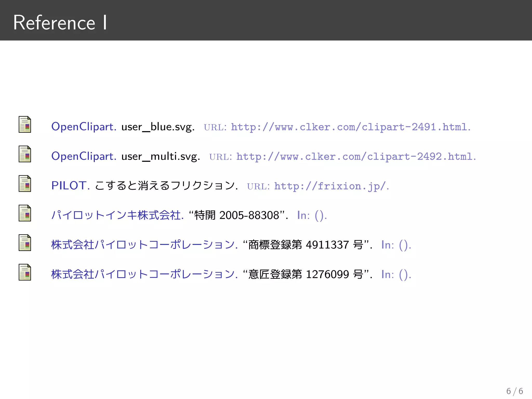The height and width of the screenshot is (399, 532).
Task: Click the 株式会社パイロットコーポレーション author of 意匠登録第 1276099 号
Action: pyautogui.click(x=144, y=275)
